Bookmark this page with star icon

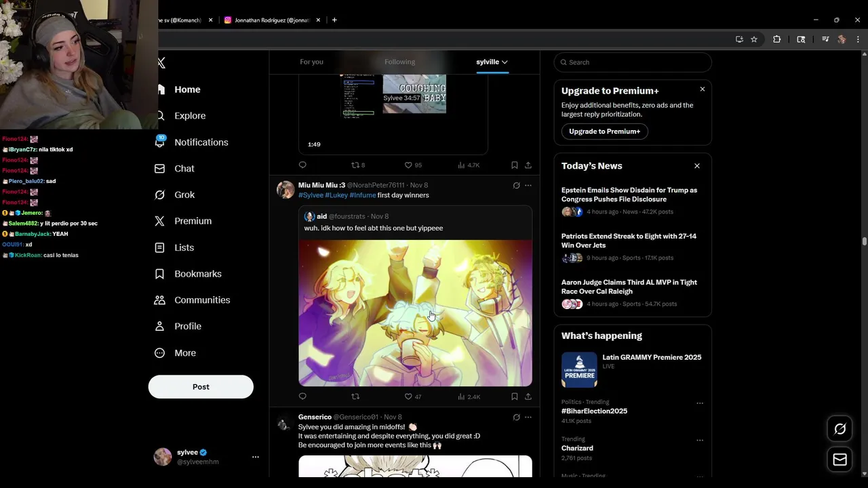click(753, 39)
